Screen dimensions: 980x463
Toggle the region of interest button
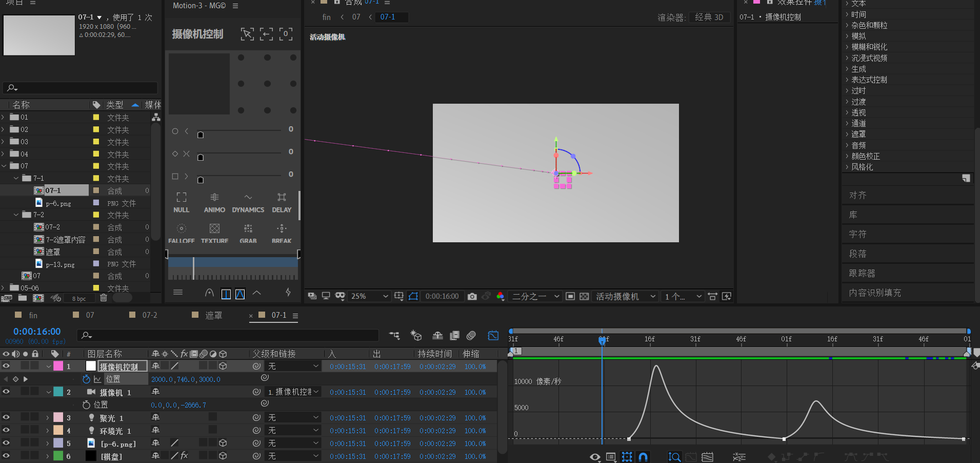coord(570,296)
